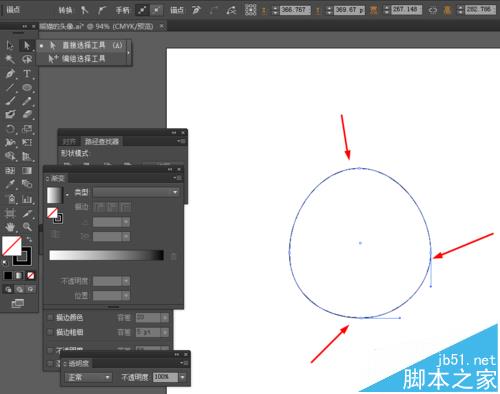
Task: Click solid Color mode button
Action: 8,275
